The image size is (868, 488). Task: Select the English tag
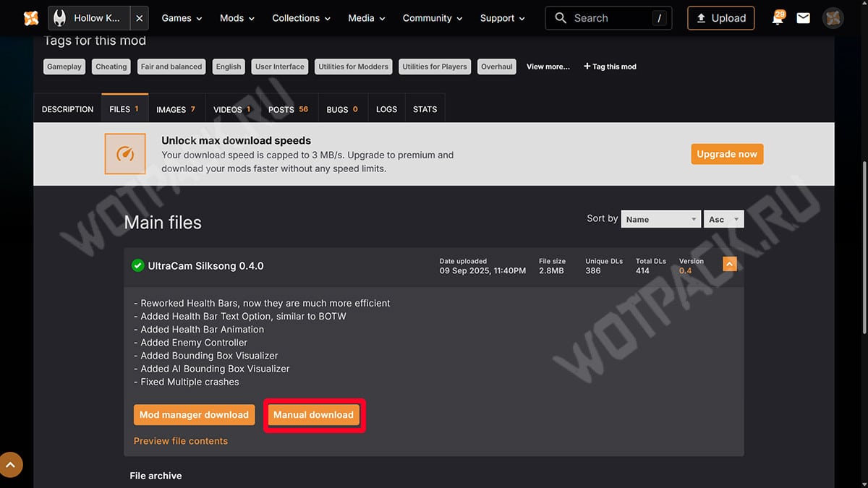point(229,67)
